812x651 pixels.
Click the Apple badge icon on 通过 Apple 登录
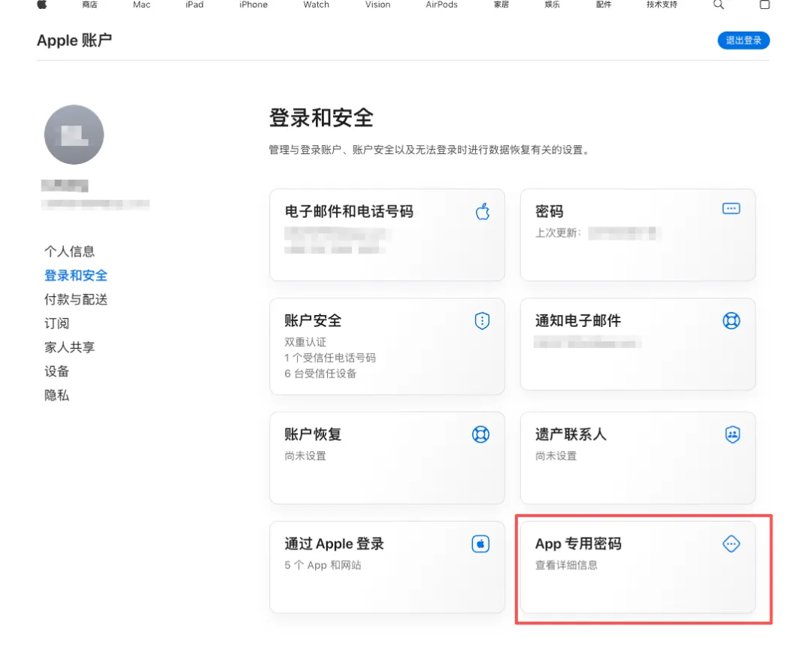pyautogui.click(x=480, y=544)
